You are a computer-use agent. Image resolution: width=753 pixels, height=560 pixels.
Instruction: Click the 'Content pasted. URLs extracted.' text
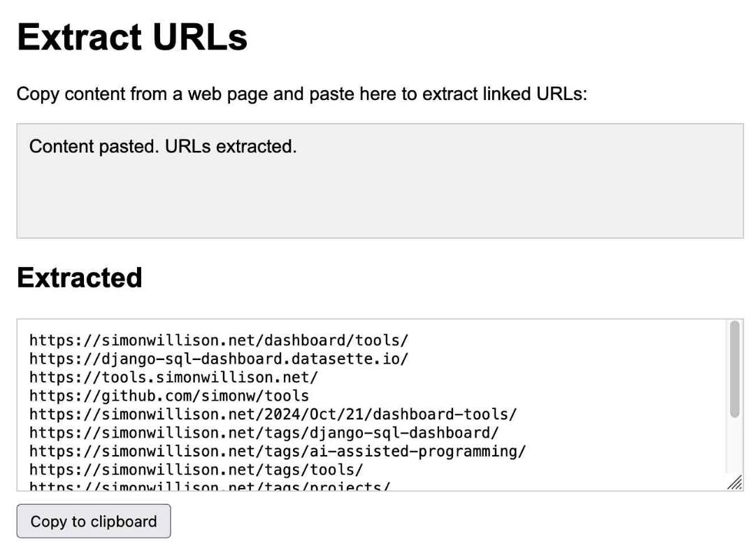point(163,147)
